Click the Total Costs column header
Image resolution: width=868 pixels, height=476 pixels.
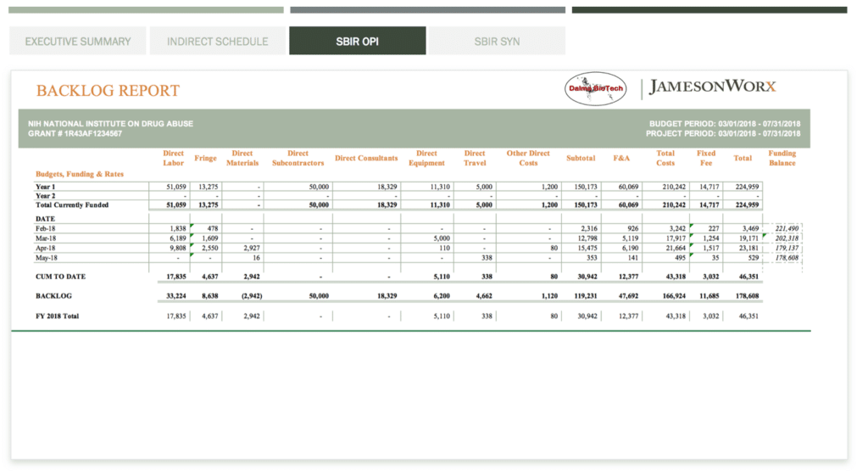665,158
